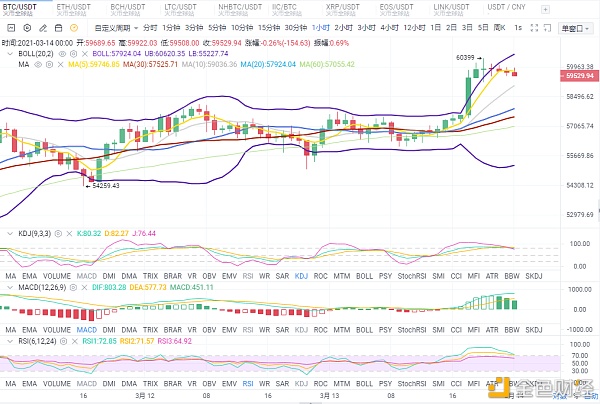
Task: Toggle MA indicator visibility eye
Action: [38, 64]
